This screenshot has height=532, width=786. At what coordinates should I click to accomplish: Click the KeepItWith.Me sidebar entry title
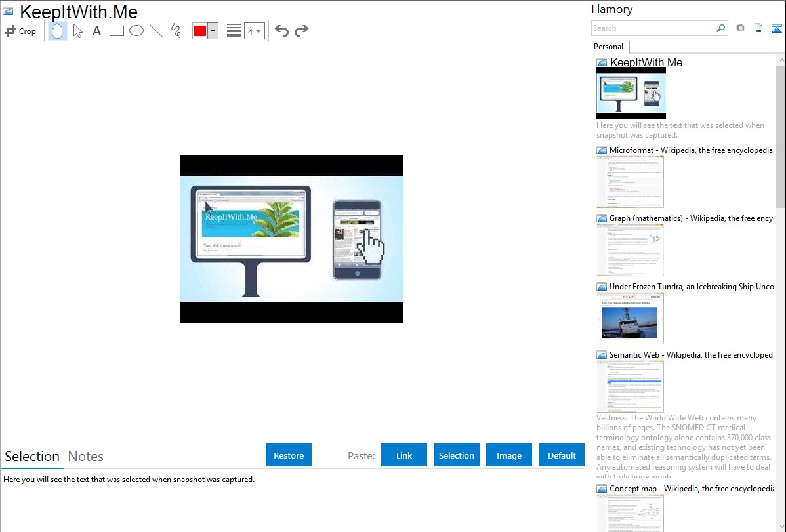646,62
